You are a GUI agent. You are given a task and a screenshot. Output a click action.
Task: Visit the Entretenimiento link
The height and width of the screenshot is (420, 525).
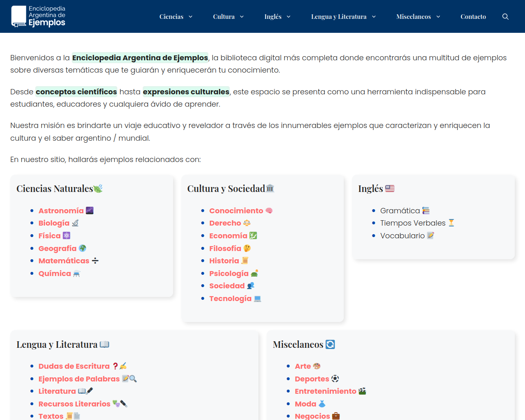(326, 391)
